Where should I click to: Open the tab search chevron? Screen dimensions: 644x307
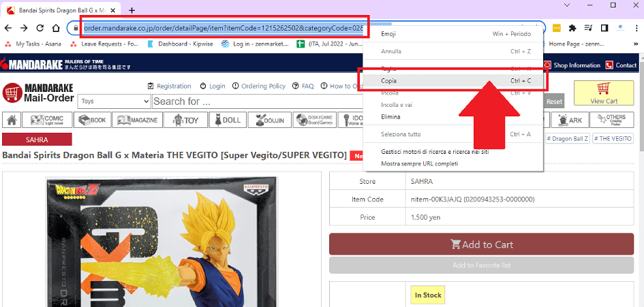pyautogui.click(x=567, y=5)
